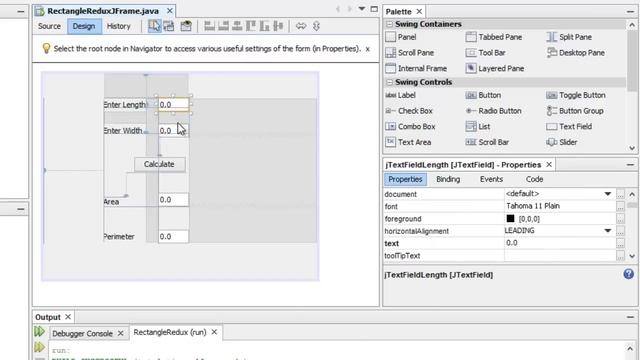
Task: Open the editor documents list dropdown arrow
Action: point(362,9)
